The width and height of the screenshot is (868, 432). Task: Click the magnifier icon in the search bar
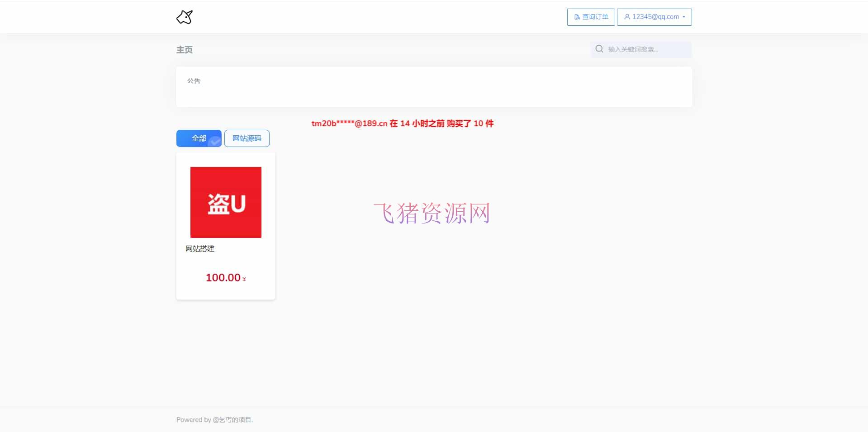click(x=599, y=49)
